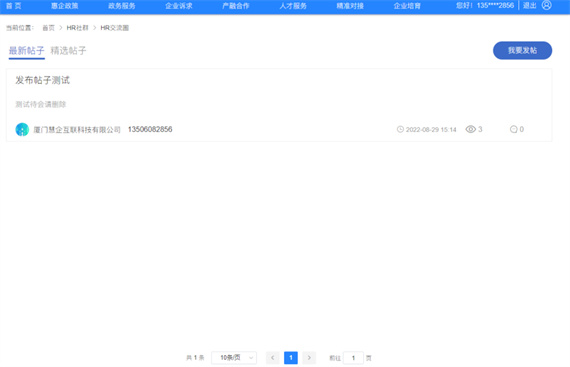
Task: Go to next page arrow
Action: [309, 358]
